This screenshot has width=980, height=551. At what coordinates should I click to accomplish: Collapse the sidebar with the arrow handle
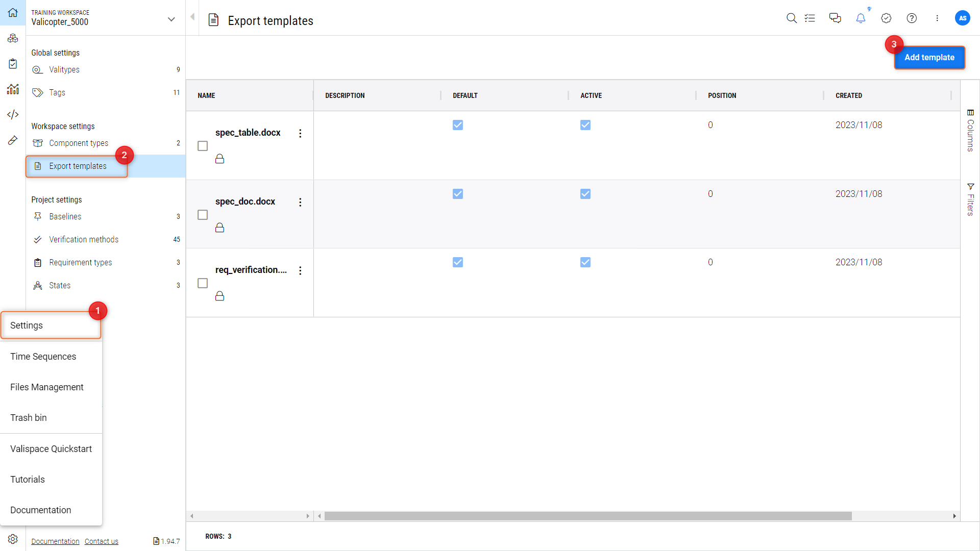(192, 17)
